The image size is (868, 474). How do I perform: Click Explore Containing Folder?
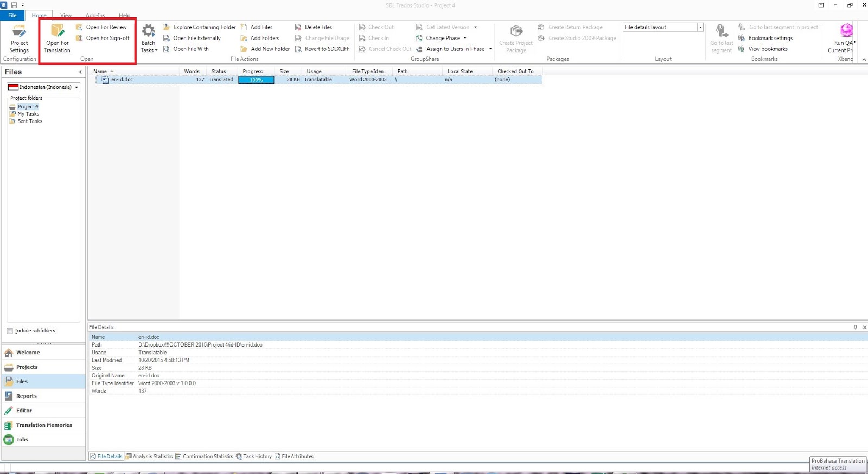pos(199,27)
